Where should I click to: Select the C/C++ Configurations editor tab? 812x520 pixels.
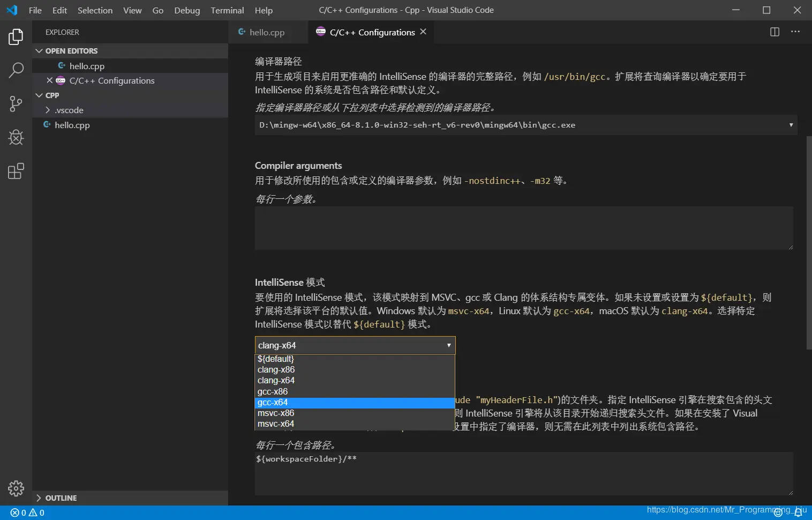pos(372,32)
